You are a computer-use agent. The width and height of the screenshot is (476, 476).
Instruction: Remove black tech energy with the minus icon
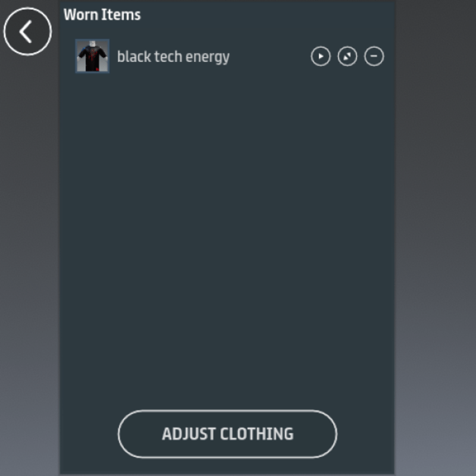[374, 56]
